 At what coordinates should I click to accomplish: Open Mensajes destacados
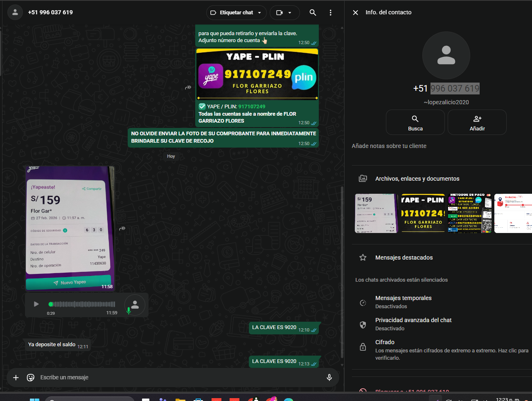pyautogui.click(x=404, y=258)
